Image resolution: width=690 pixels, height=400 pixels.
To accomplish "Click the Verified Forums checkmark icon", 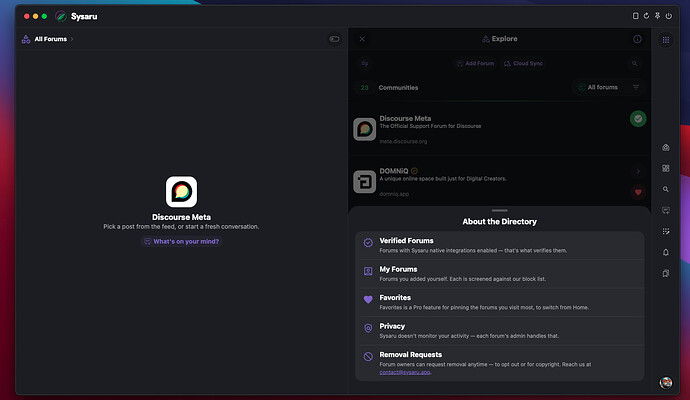I will coord(368,242).
